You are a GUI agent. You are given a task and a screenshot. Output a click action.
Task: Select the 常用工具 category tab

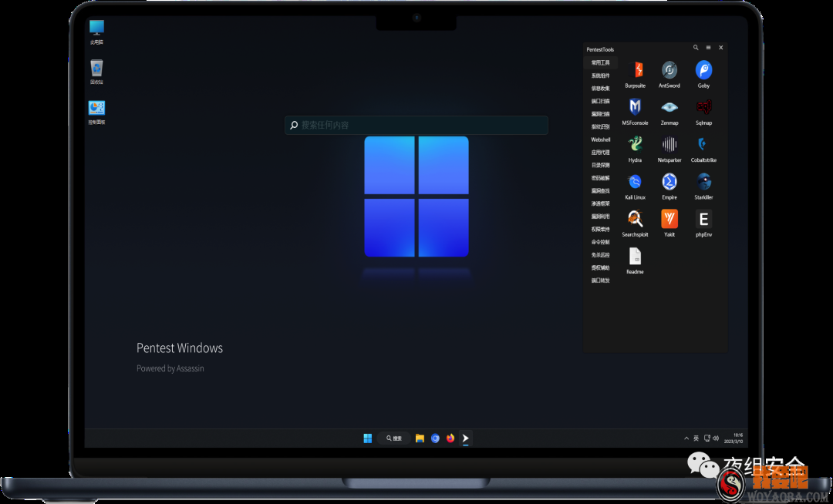pos(600,62)
